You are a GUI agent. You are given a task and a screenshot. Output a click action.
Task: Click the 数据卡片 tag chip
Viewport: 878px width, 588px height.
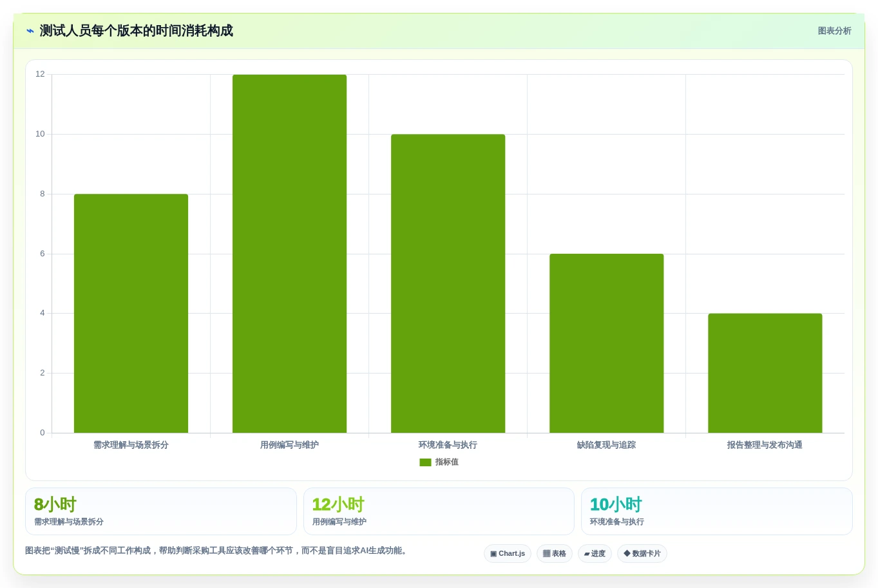642,554
